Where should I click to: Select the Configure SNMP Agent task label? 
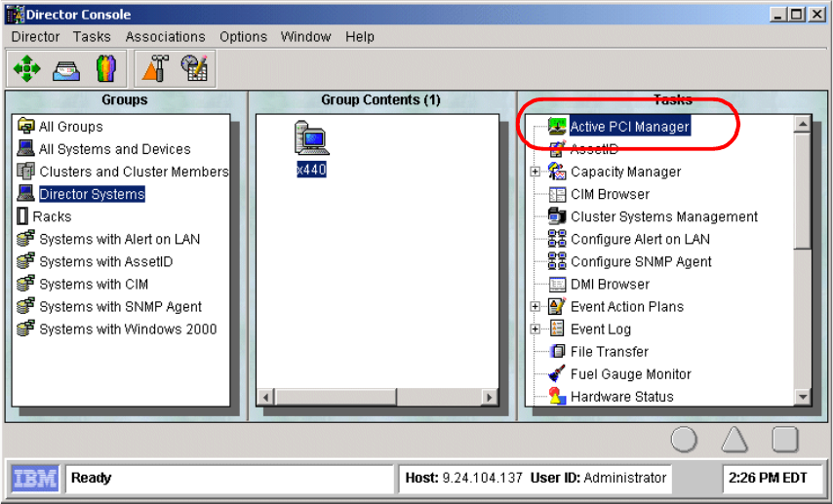coord(641,262)
